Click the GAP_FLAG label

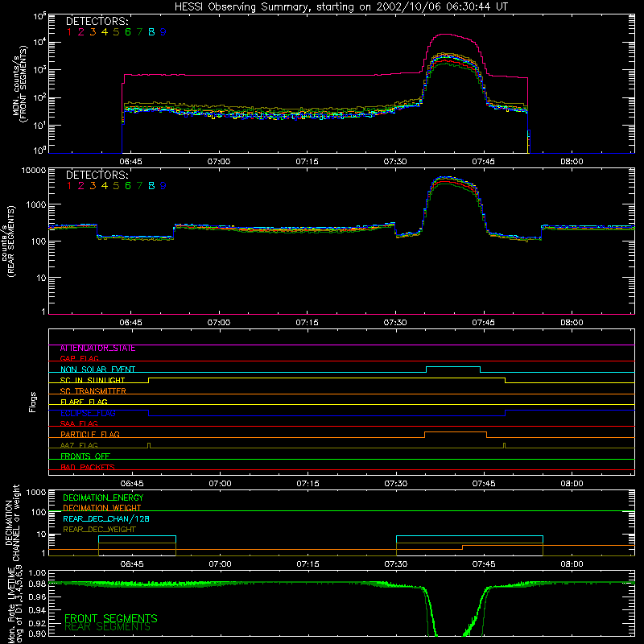point(79,358)
